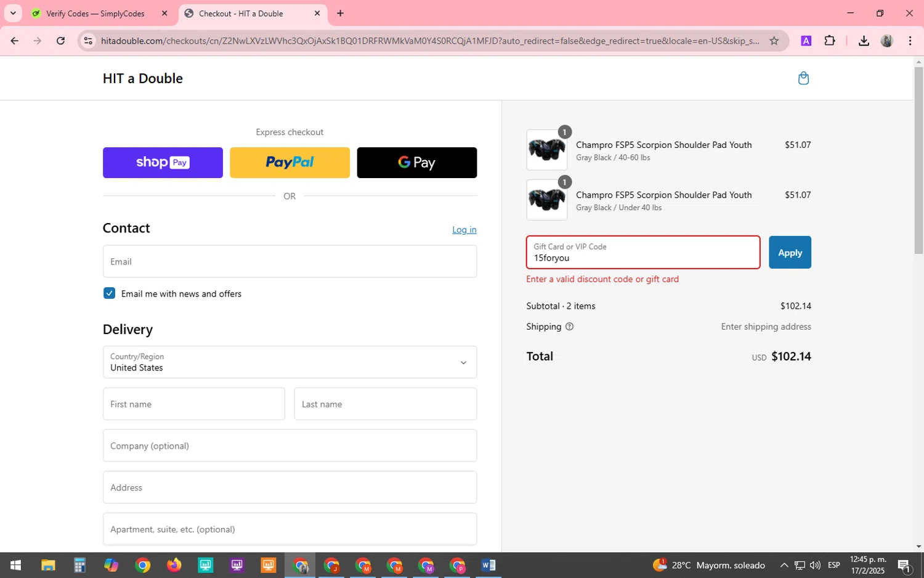
Task: Focus the Apartment, suite, etc. field
Action: click(290, 529)
